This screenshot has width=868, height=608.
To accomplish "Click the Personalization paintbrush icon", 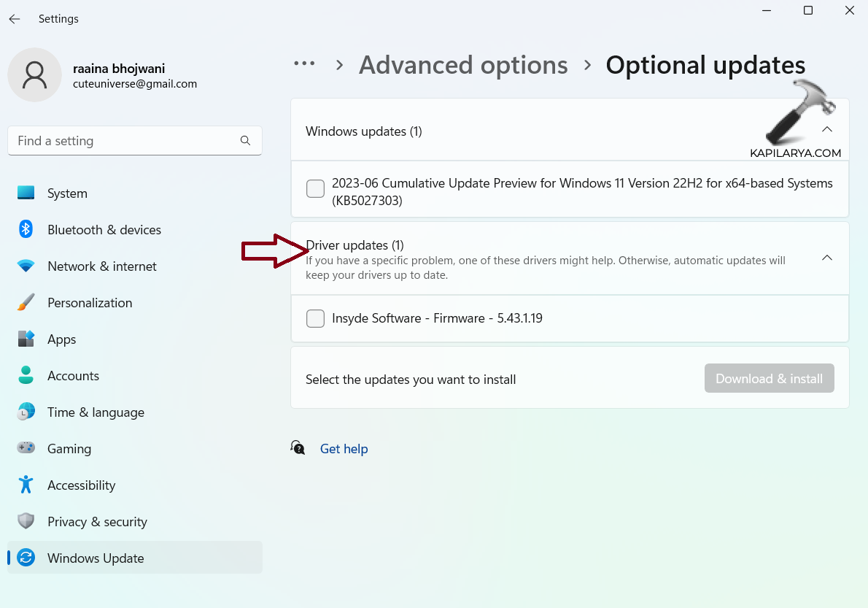I will [26, 303].
